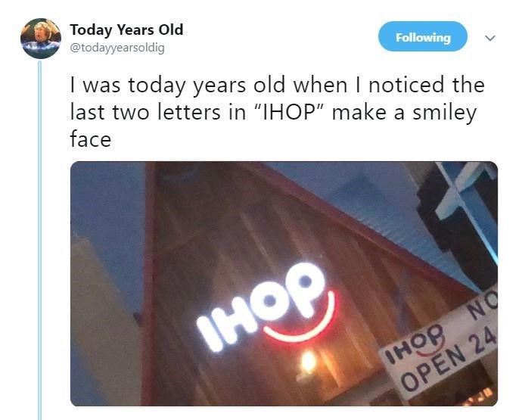The width and height of the screenshot is (519, 420).
Task: Click the Following button
Action: click(x=423, y=37)
